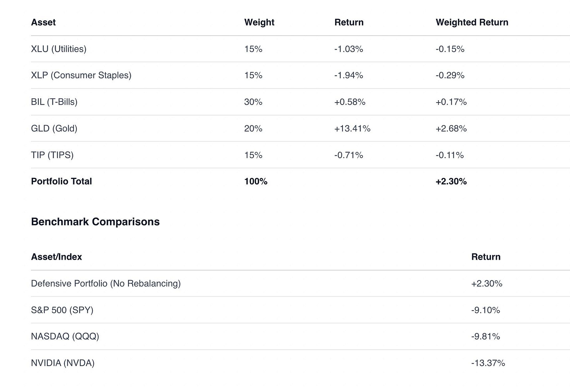This screenshot has width=570, height=392.
Task: Click the BIL (T-Bills) asset name
Action: 54,102
